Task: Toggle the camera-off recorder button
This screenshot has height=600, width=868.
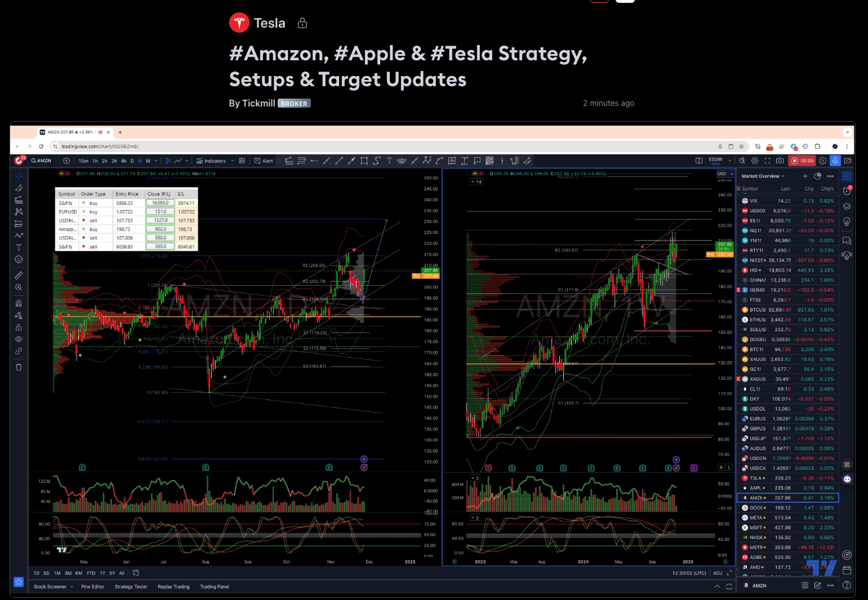Action: click(848, 161)
